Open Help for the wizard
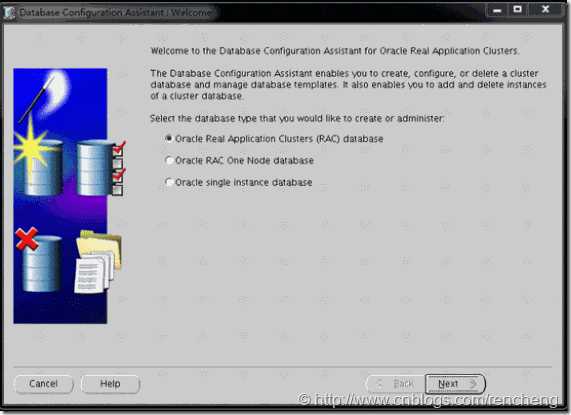The height and width of the screenshot is (415, 571). coord(110,384)
